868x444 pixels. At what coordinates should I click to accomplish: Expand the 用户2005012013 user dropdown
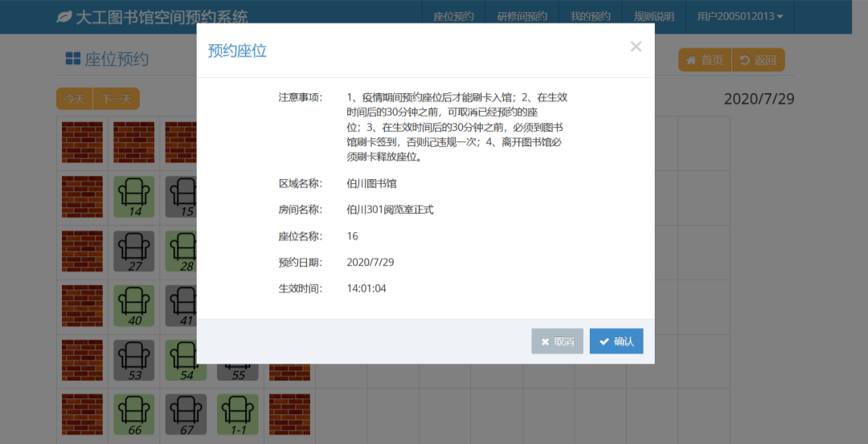click(x=739, y=17)
